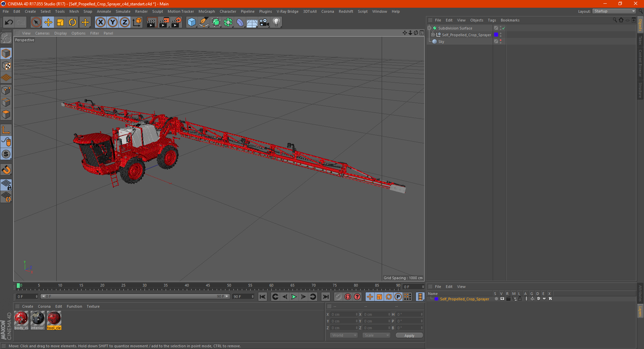Click the Self_Propelled_Crop_Sprayer blue layer swatch

click(x=496, y=35)
